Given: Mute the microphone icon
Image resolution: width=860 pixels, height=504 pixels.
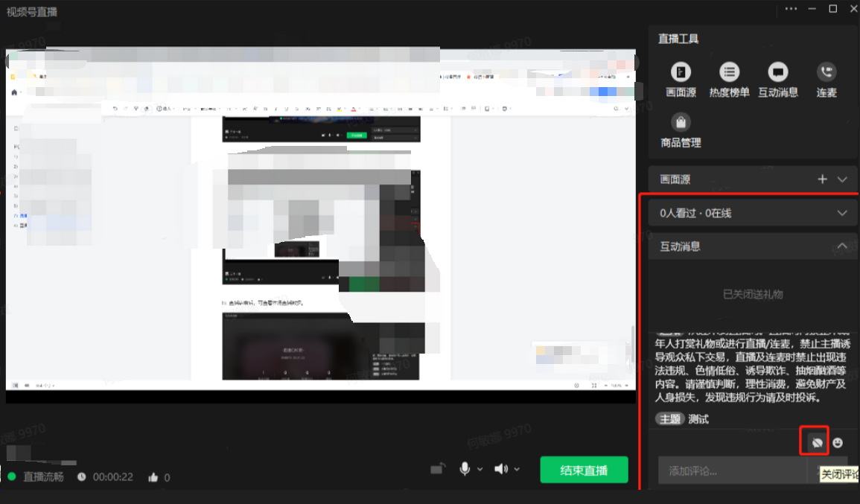Looking at the screenshot, I should 465,469.
